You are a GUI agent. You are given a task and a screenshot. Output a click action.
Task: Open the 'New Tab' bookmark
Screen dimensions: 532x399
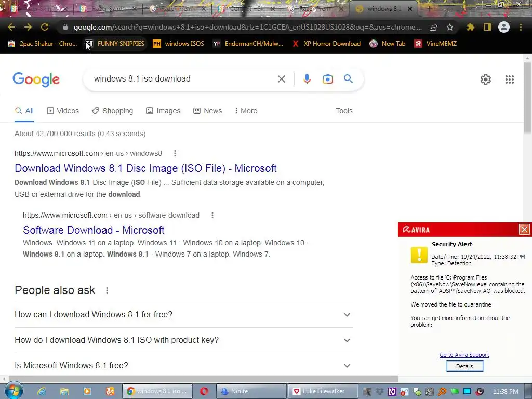coord(388,44)
